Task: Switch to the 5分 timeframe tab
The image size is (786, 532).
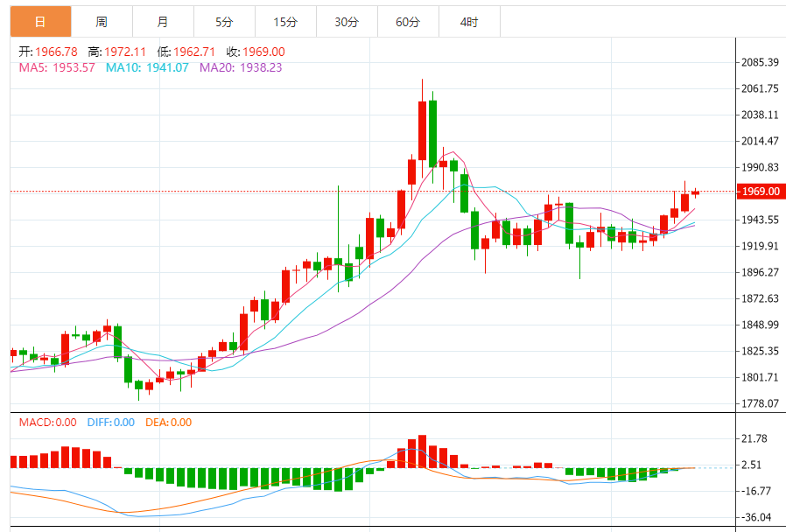Action: click(224, 22)
